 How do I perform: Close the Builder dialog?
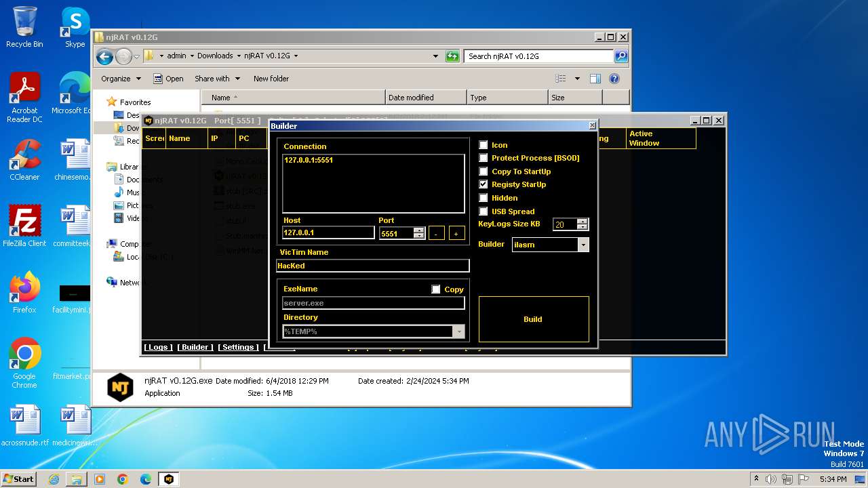[592, 125]
